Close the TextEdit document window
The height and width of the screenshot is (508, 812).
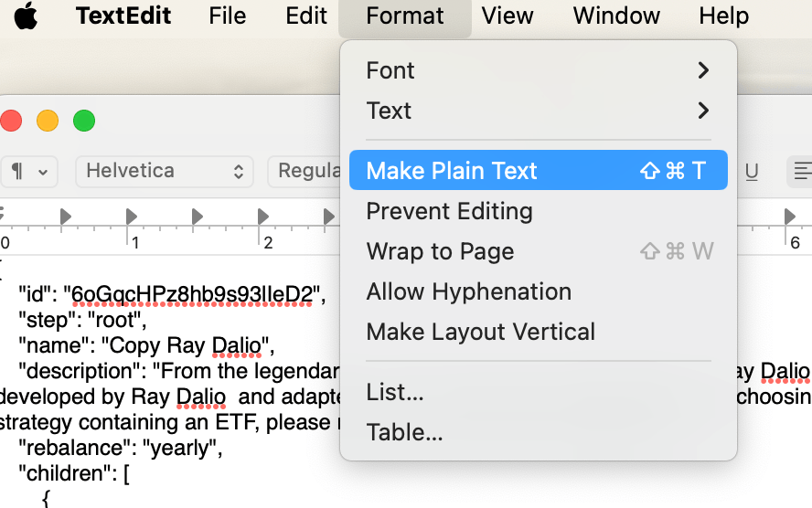[x=11, y=121]
